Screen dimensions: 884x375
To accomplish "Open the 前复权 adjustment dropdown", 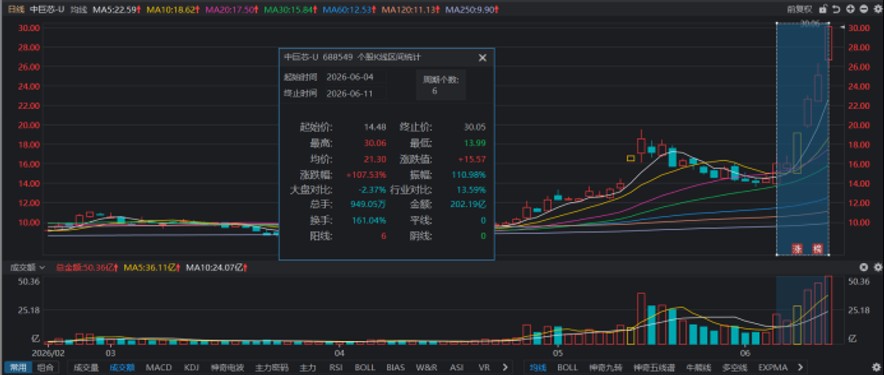I will (799, 9).
